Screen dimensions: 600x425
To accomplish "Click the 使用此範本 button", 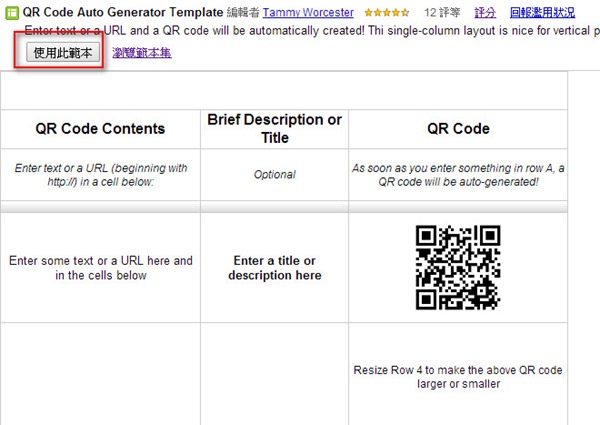I will pyautogui.click(x=63, y=52).
